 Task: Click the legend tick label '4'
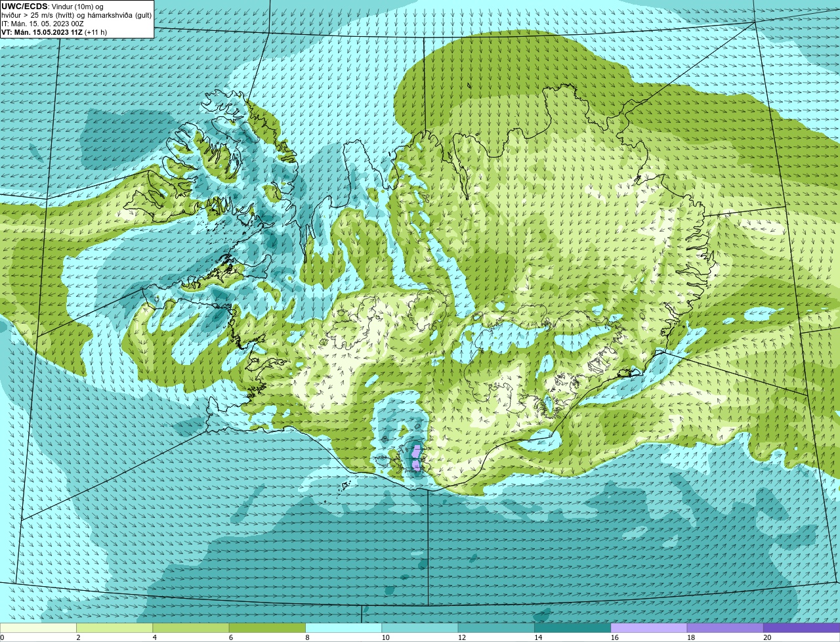coord(155,637)
